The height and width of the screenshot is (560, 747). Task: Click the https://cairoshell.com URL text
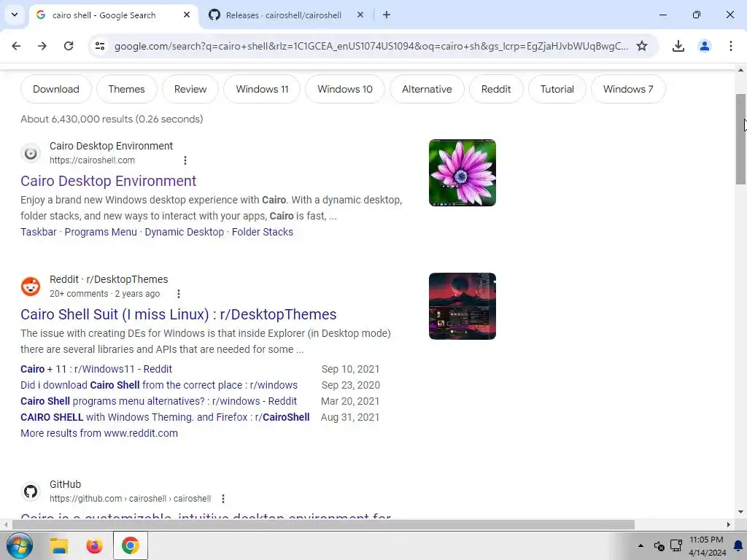92,160
